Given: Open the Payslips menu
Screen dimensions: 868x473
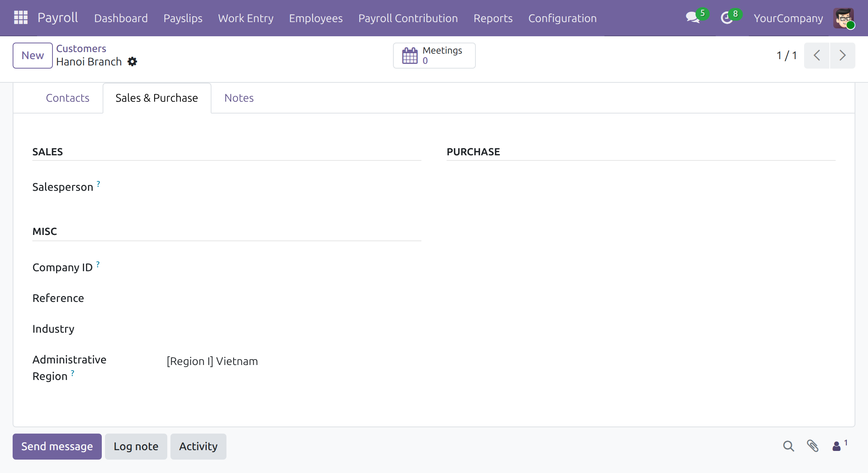Looking at the screenshot, I should pos(183,18).
